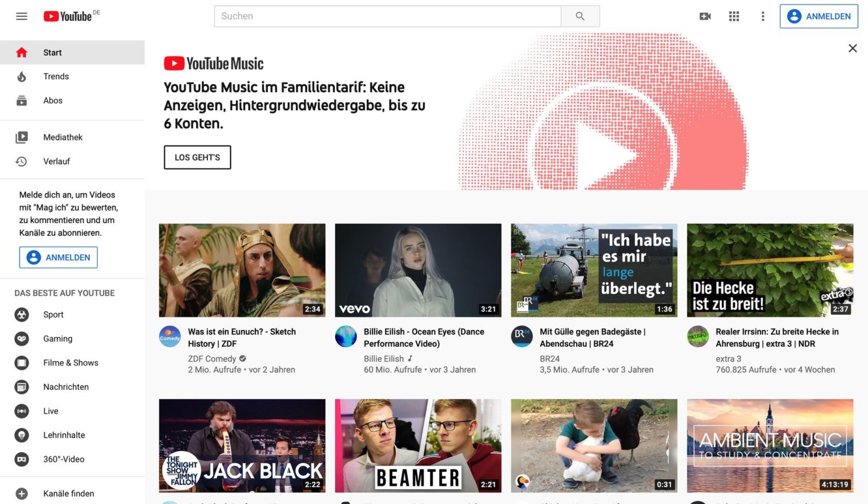The width and height of the screenshot is (868, 504).
Task: Click the YouTube logo
Action: (x=67, y=16)
